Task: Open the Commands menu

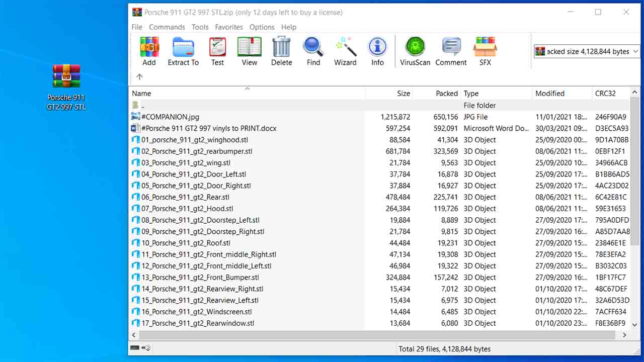Action: 167,27
